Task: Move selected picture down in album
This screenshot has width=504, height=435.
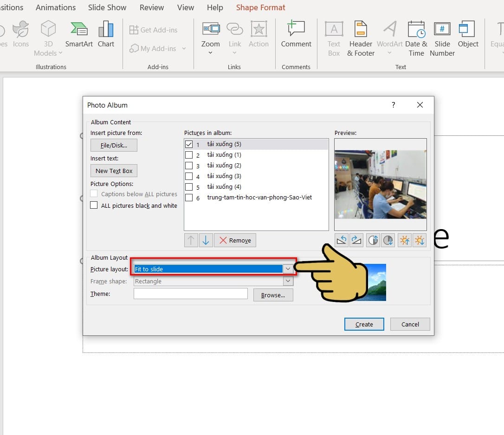Action: pyautogui.click(x=206, y=240)
